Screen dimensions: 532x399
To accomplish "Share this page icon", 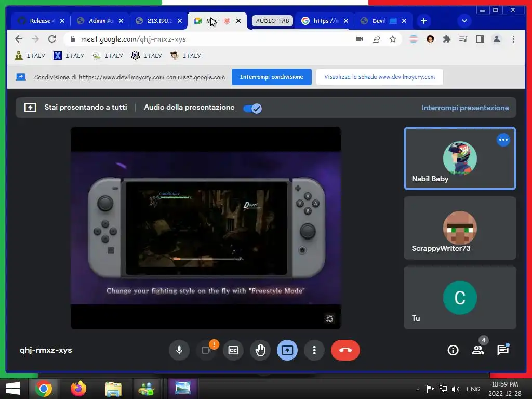I will [376, 39].
